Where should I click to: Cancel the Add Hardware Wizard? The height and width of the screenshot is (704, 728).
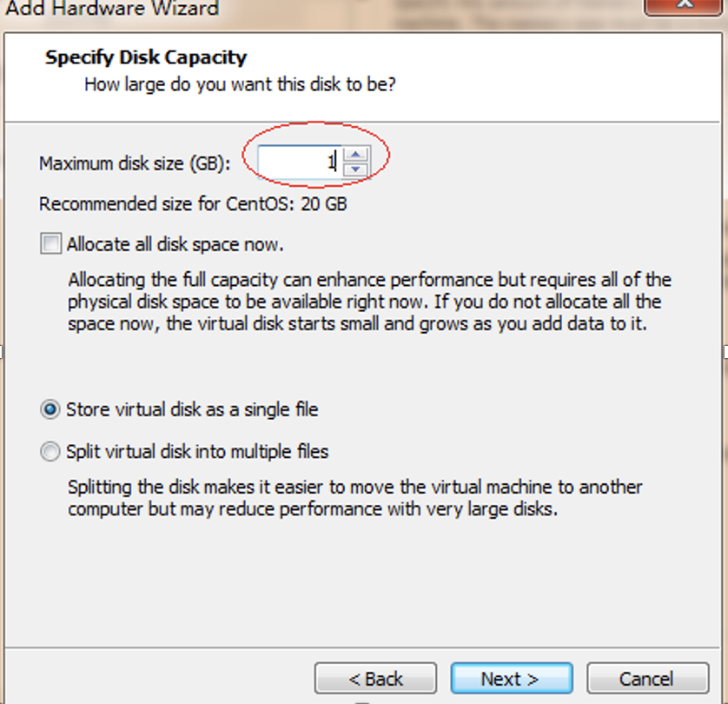click(x=648, y=679)
